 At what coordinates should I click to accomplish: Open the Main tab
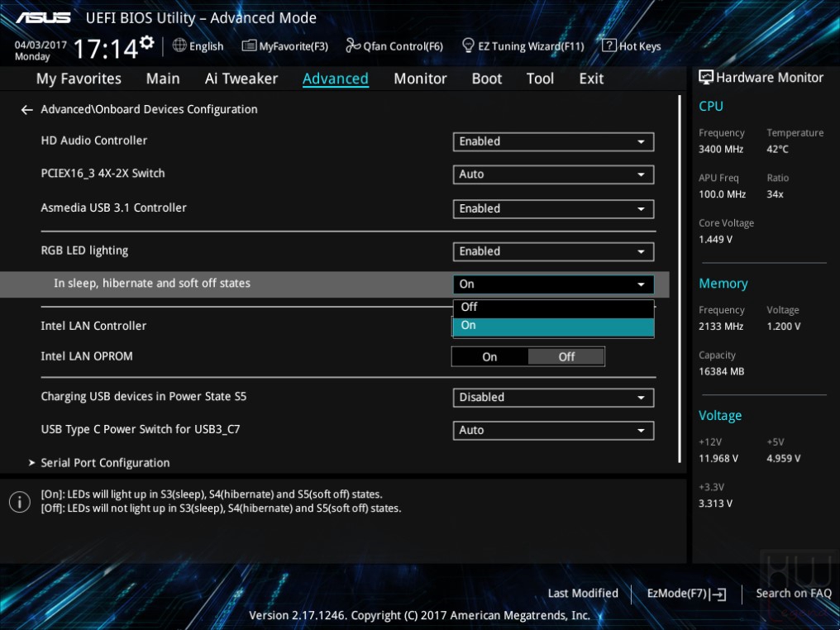[x=163, y=79]
